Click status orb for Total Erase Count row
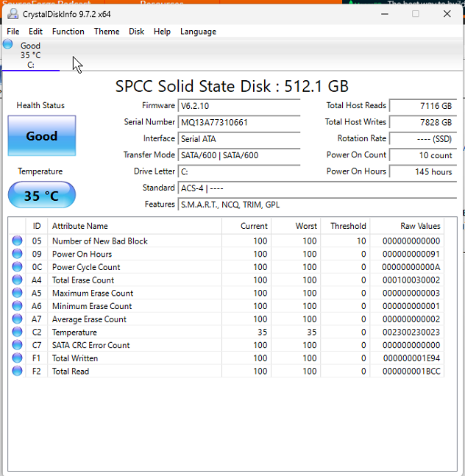 pyautogui.click(x=17, y=280)
